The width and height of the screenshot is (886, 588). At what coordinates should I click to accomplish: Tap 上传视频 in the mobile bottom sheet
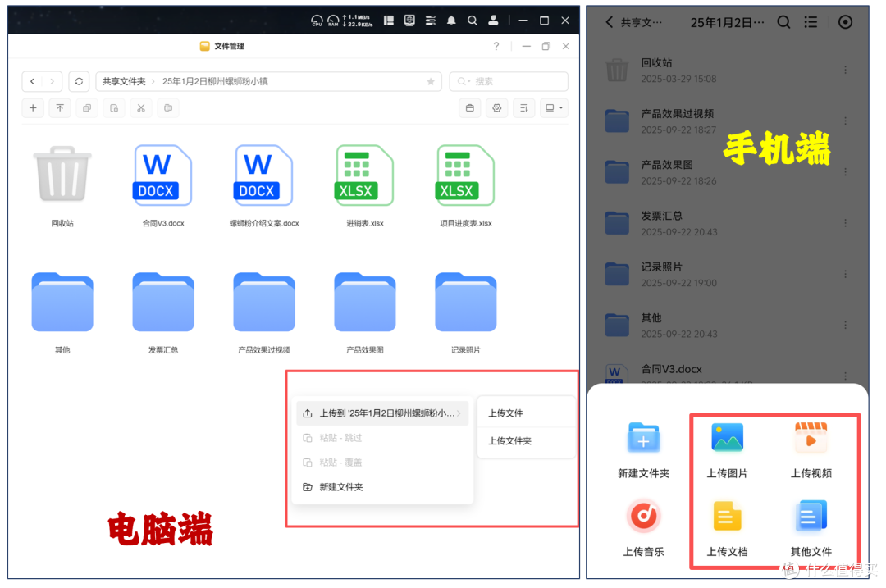811,450
